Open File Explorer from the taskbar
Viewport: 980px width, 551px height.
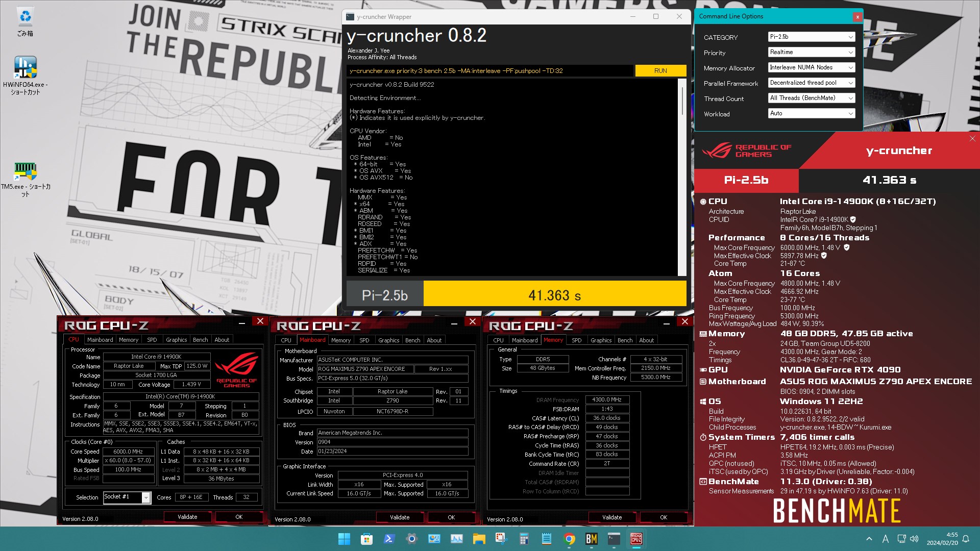click(x=479, y=539)
